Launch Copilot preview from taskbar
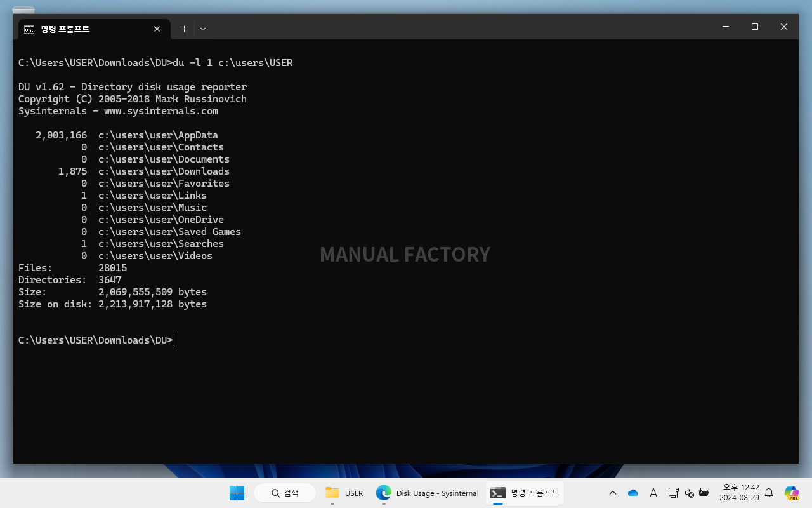This screenshot has height=508, width=812. pyautogui.click(x=791, y=493)
